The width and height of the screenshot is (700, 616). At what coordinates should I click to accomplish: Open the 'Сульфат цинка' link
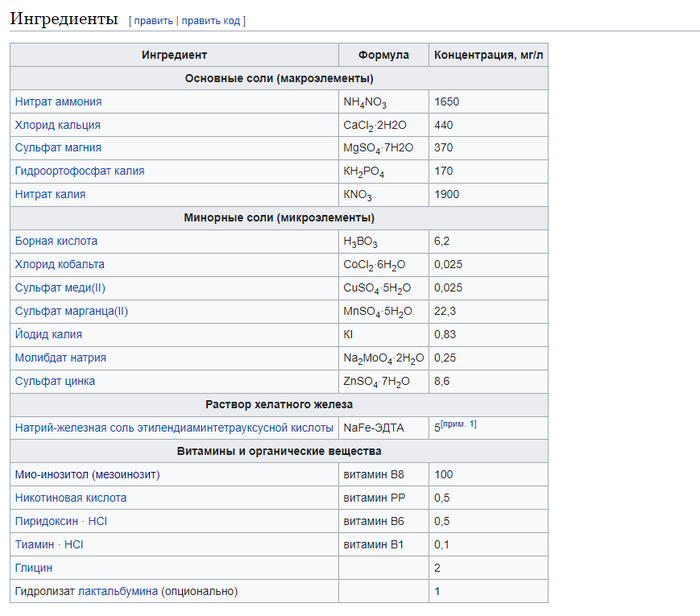tap(55, 381)
